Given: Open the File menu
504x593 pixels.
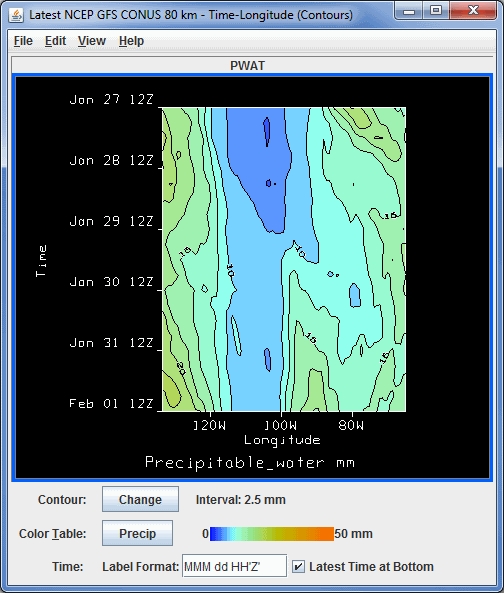Looking at the screenshot, I should [23, 41].
